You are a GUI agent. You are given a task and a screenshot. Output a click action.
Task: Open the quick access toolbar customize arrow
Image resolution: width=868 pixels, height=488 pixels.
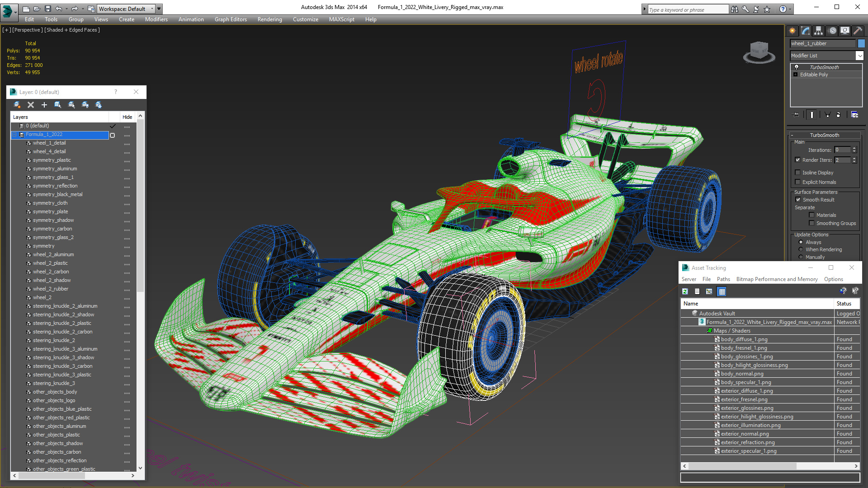pos(159,9)
